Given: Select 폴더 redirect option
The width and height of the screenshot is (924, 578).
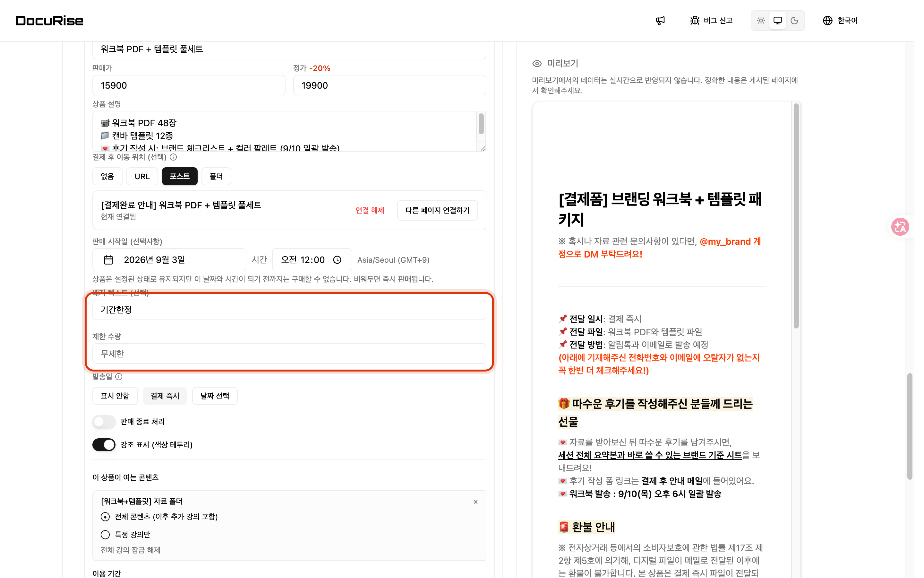Looking at the screenshot, I should (216, 176).
